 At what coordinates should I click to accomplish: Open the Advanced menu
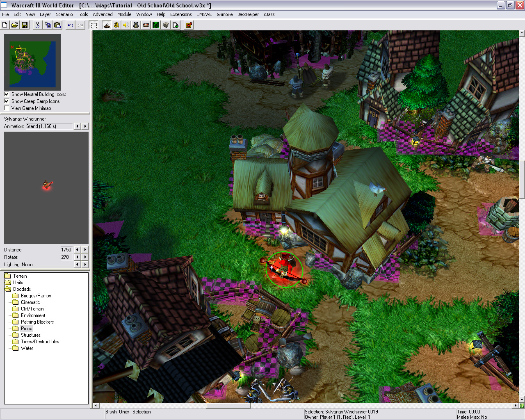click(x=103, y=14)
